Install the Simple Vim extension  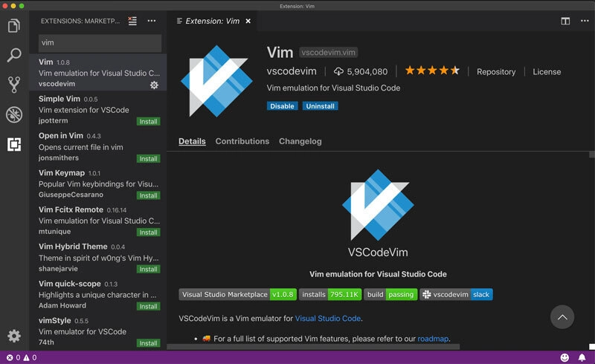(x=148, y=122)
